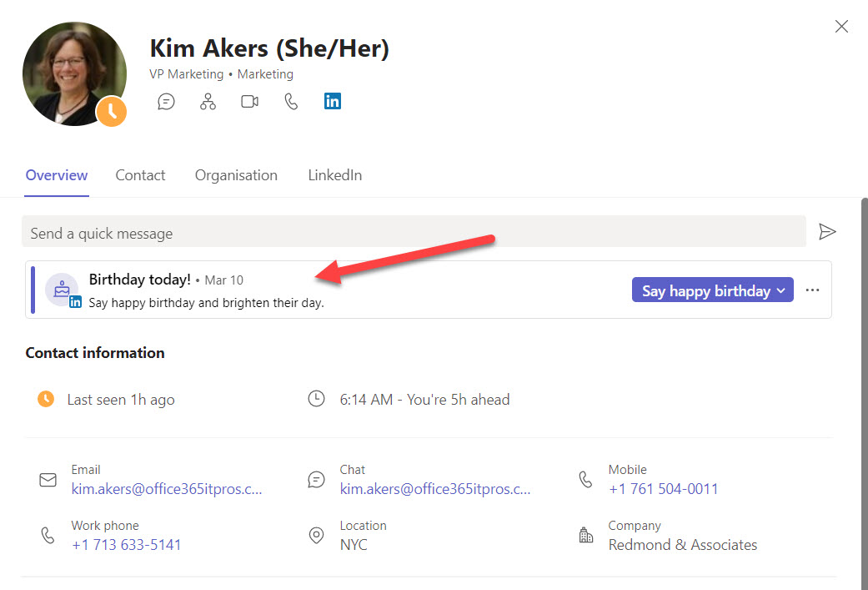Open the LinkedIn profile icon in header
This screenshot has height=590, width=868.
coord(333,102)
